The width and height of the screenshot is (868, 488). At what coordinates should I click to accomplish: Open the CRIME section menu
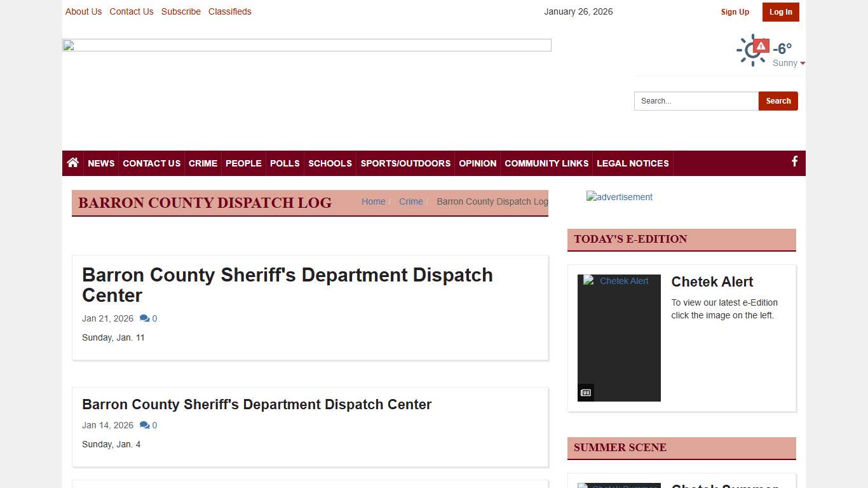[x=203, y=163]
